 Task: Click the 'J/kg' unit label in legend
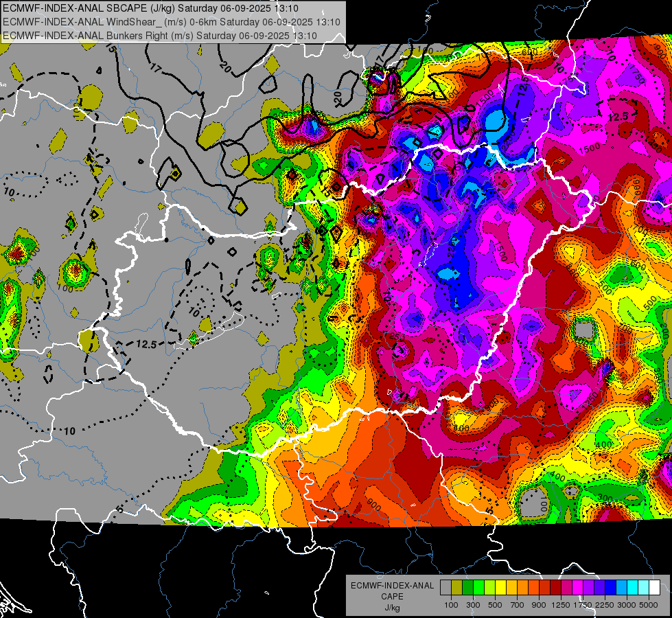392,608
